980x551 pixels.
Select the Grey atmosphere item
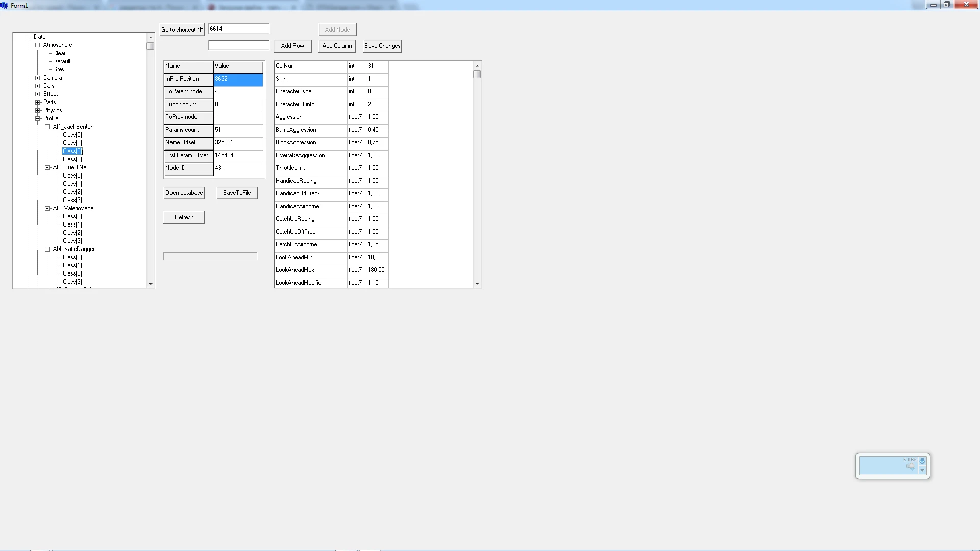point(59,69)
